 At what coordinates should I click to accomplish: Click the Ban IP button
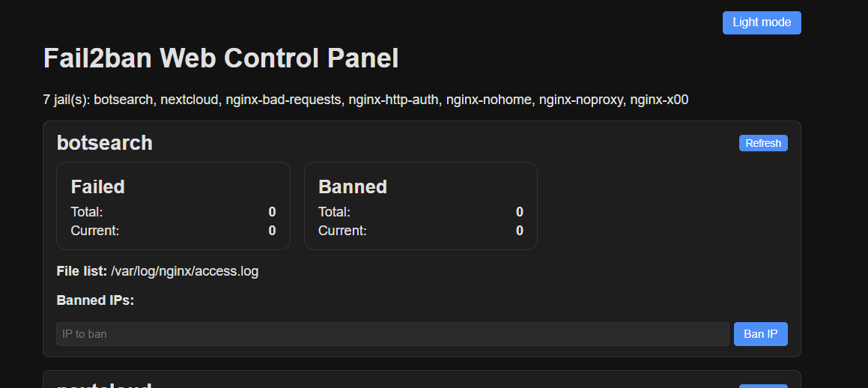click(760, 334)
